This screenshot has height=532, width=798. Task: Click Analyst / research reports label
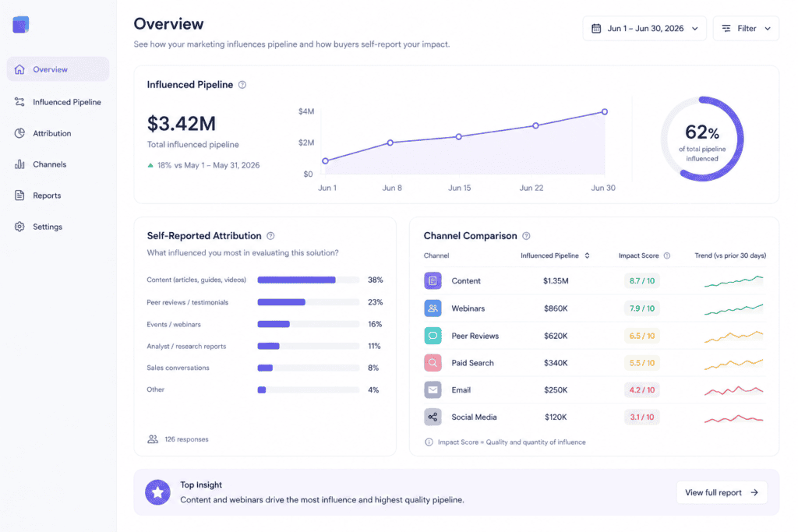pyautogui.click(x=186, y=347)
